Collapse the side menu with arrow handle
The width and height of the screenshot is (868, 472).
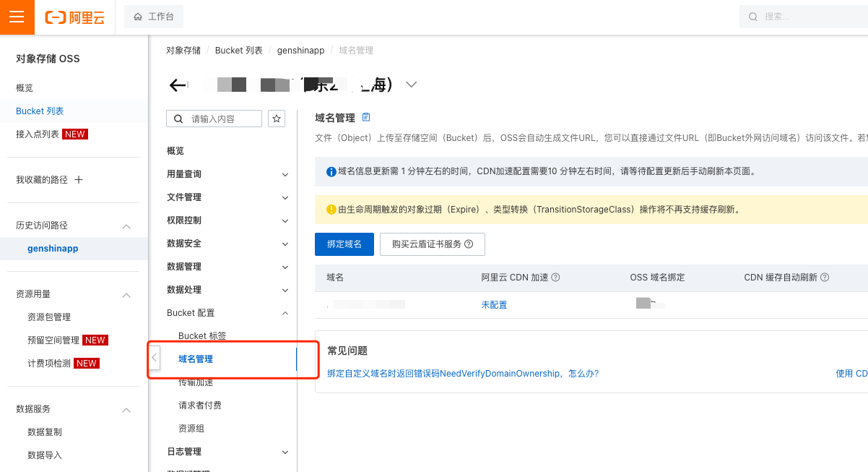[x=154, y=357]
